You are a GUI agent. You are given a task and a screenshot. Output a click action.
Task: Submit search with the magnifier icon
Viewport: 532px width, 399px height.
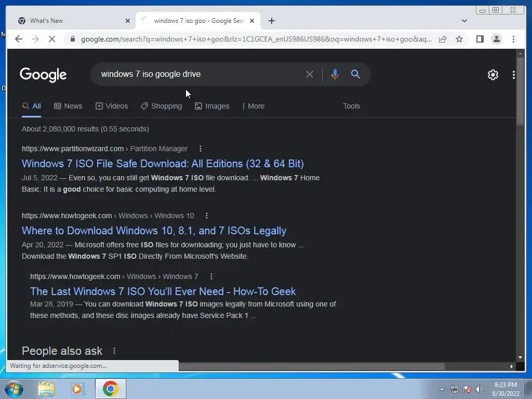pyautogui.click(x=355, y=74)
